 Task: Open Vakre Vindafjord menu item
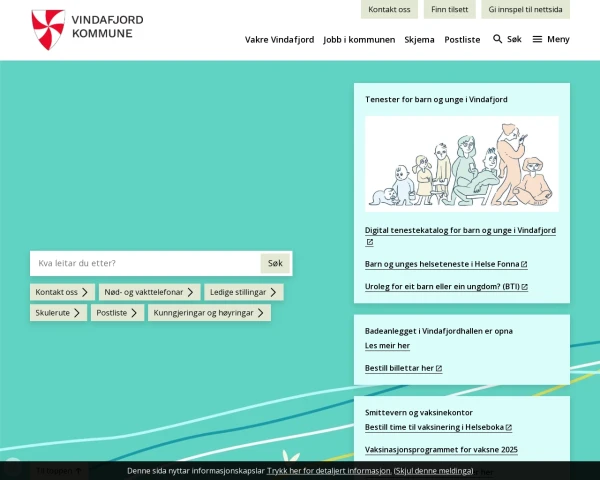pyautogui.click(x=279, y=39)
